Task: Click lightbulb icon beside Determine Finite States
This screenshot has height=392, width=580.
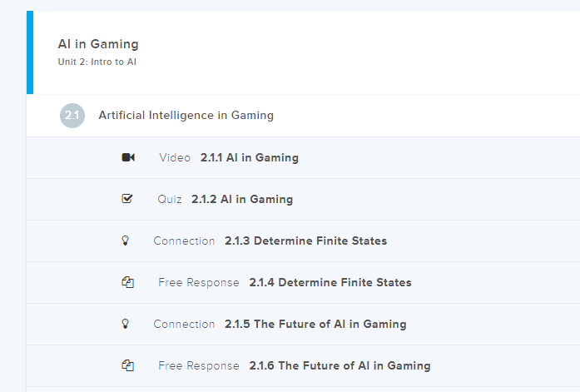Action: click(126, 241)
